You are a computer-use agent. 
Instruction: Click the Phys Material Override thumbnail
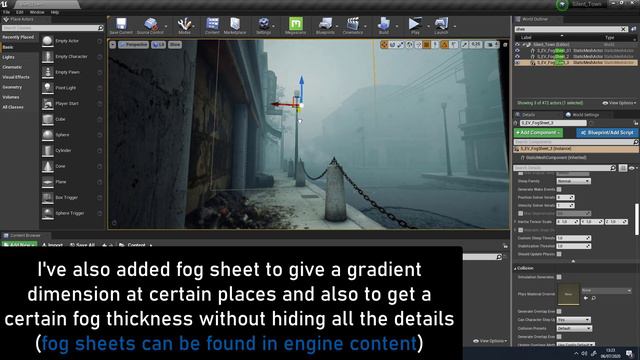point(569,294)
